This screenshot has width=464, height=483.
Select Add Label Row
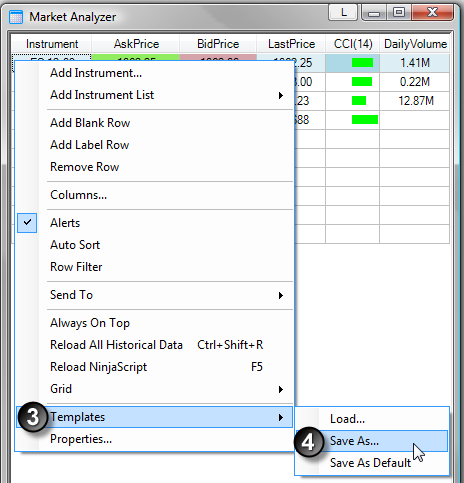tap(154, 145)
